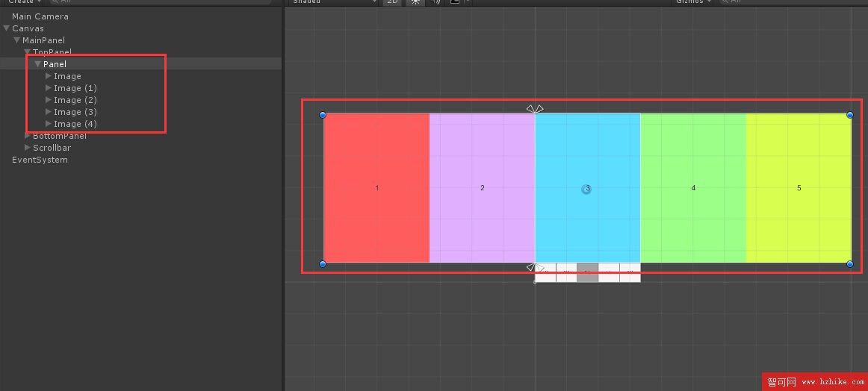The image size is (868, 391).
Task: Select the MainPanel object label
Action: pyautogui.click(x=43, y=40)
